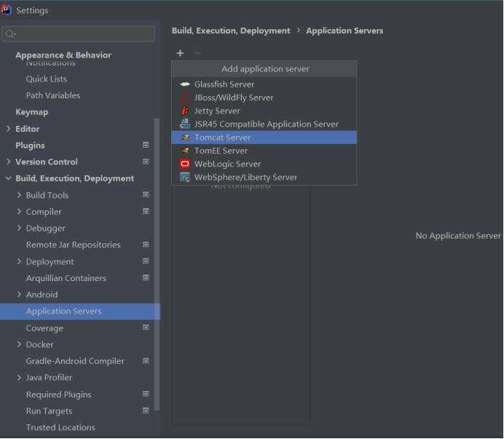Click project-level icon beside Remote Jar Repositories

146,245
